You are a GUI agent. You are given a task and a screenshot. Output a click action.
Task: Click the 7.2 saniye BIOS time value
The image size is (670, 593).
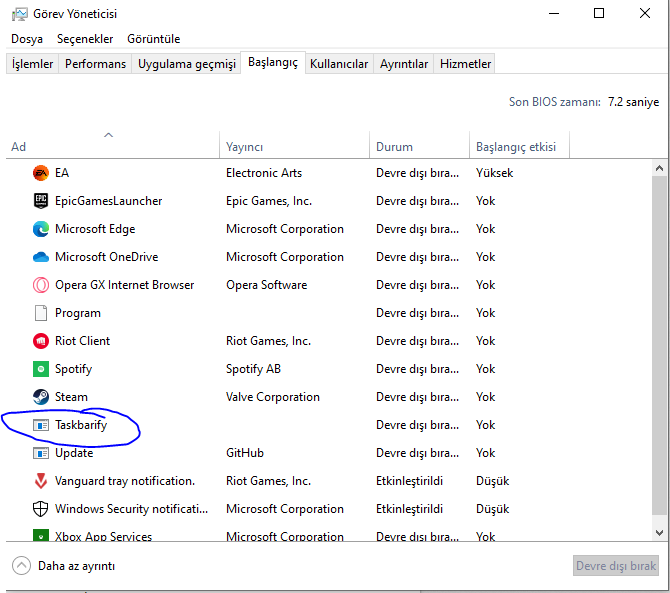[634, 102]
